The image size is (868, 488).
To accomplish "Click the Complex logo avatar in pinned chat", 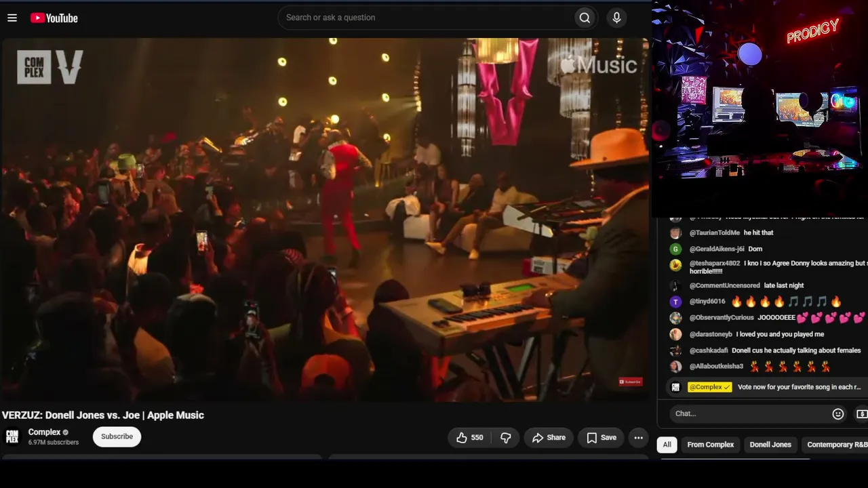I will point(675,387).
